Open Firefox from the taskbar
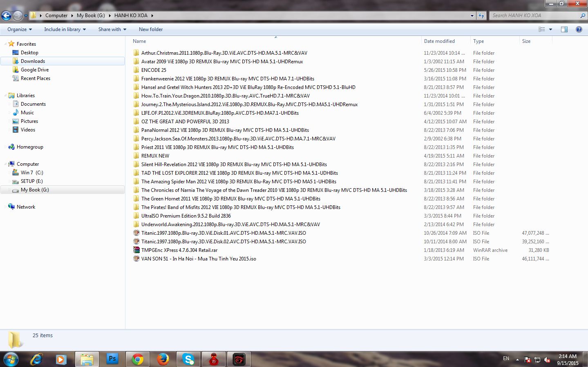This screenshot has height=367, width=588. click(x=163, y=359)
